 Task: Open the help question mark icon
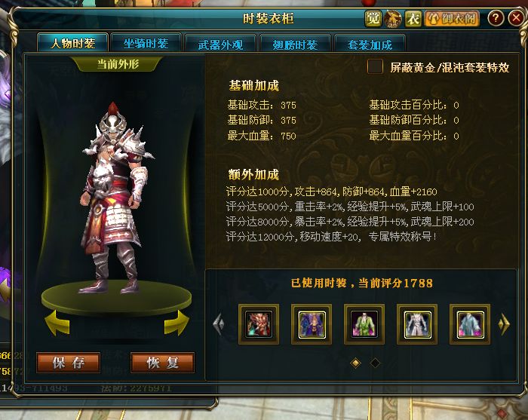tap(496, 18)
